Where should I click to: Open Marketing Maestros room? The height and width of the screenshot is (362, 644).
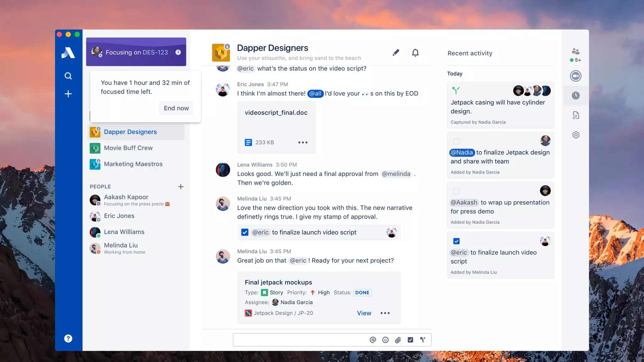pos(133,164)
